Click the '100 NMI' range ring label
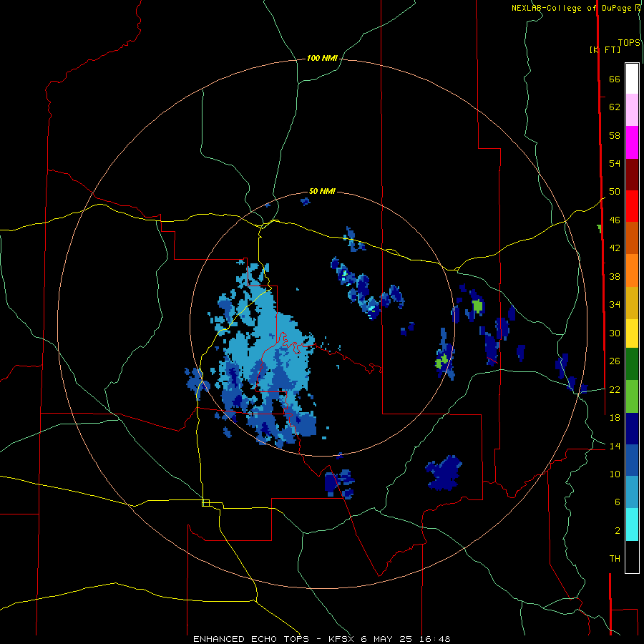Screen dimensions: 644x644 pyautogui.click(x=322, y=59)
